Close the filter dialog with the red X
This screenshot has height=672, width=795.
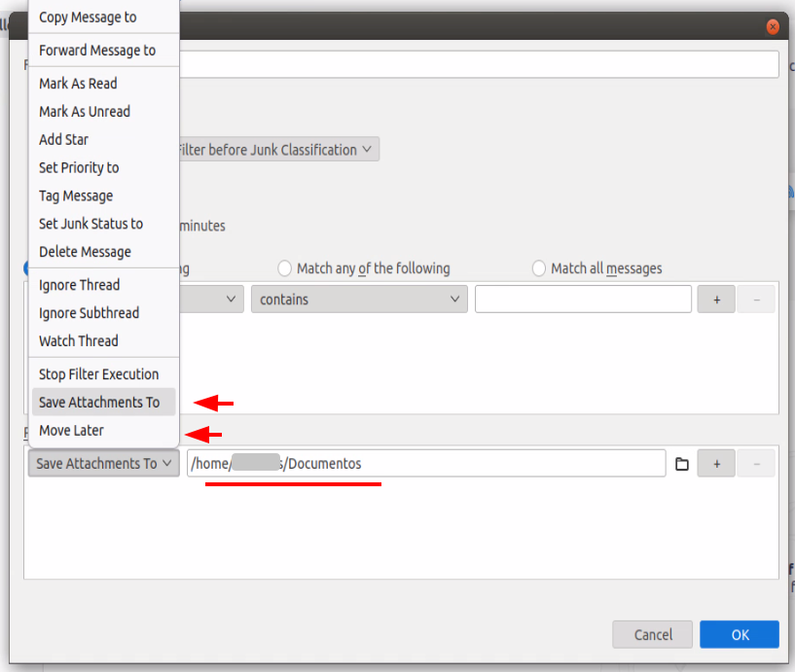[773, 26]
